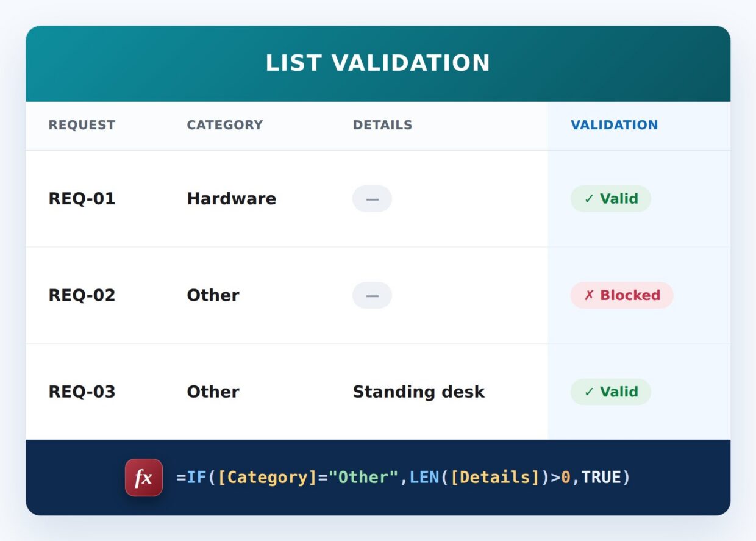The width and height of the screenshot is (756, 541).
Task: Select the Valid badge for REQ-03
Action: 610,392
